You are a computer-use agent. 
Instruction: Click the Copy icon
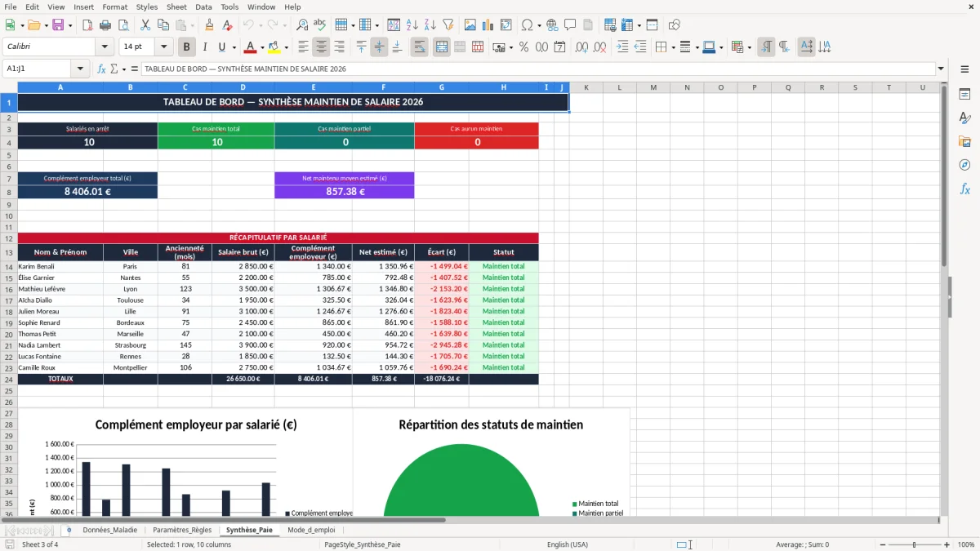point(163,25)
